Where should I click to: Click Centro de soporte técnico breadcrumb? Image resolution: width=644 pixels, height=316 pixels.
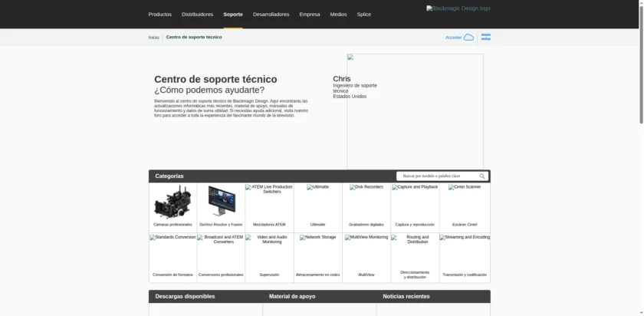point(194,37)
